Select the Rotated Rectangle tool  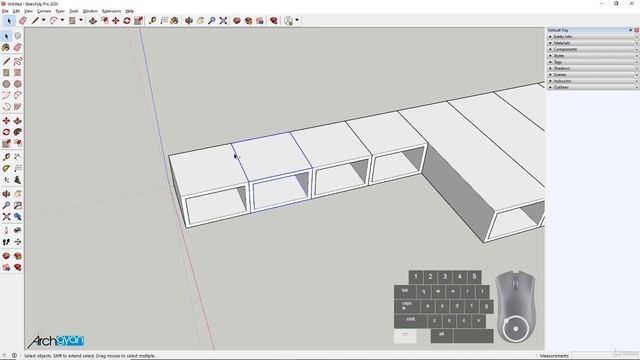coord(18,73)
